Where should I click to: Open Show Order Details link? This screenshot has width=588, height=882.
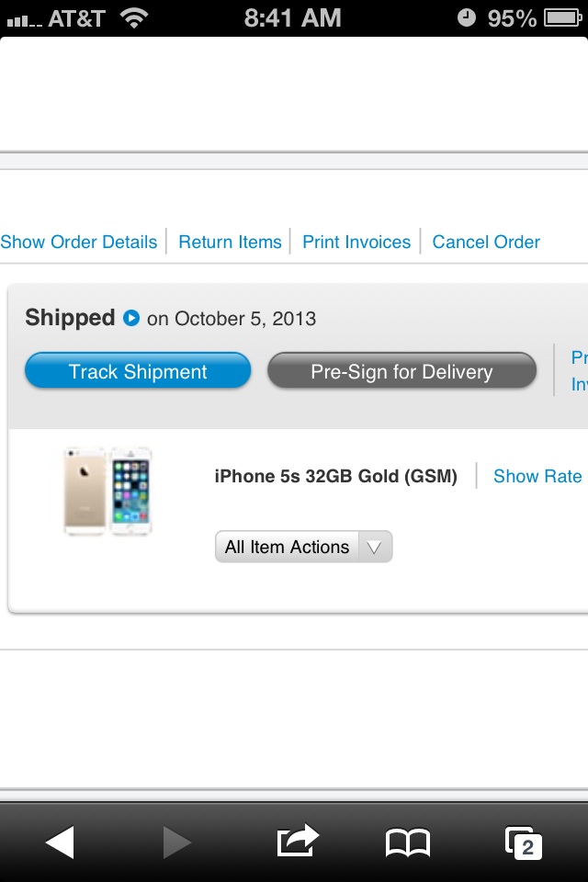(x=79, y=242)
